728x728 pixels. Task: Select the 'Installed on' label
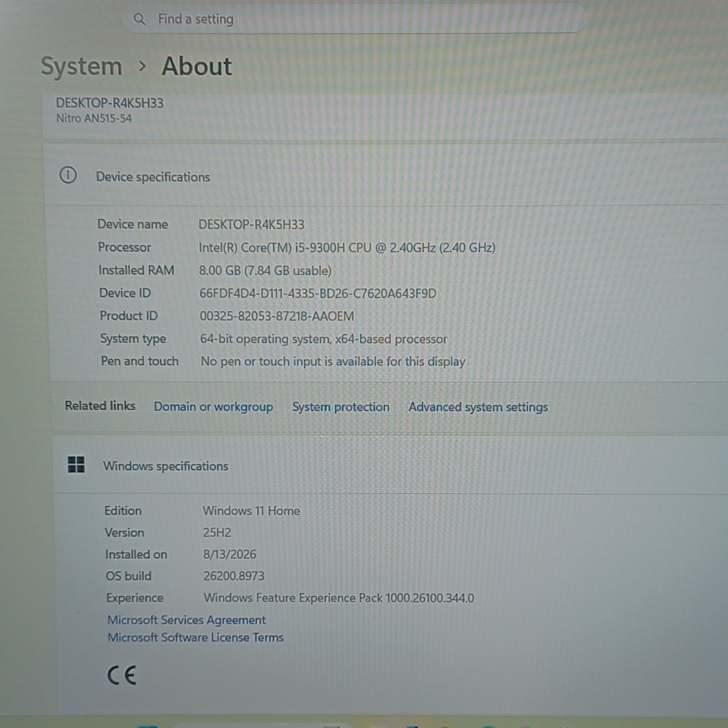pos(136,554)
